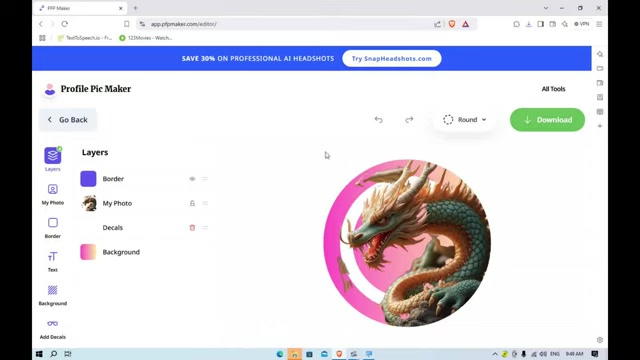Go Back to previous step
The width and height of the screenshot is (640, 360).
tap(68, 120)
